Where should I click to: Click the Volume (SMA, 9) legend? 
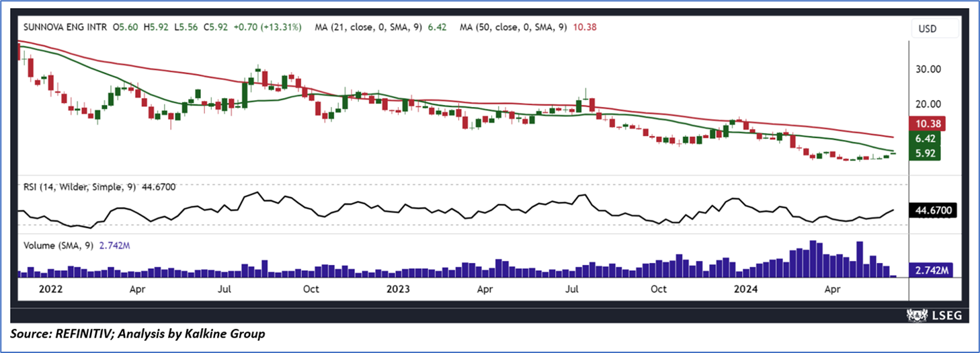(x=76, y=246)
